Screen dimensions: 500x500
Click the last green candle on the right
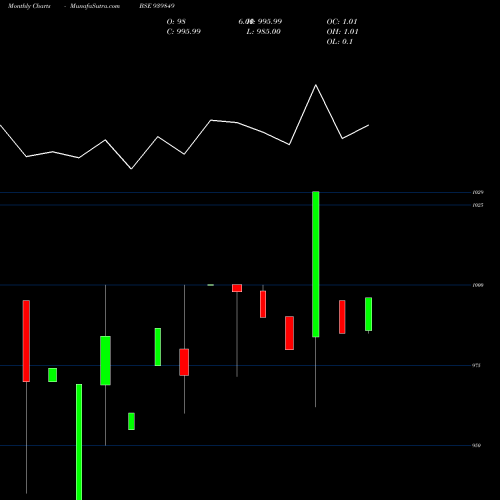tap(368, 314)
